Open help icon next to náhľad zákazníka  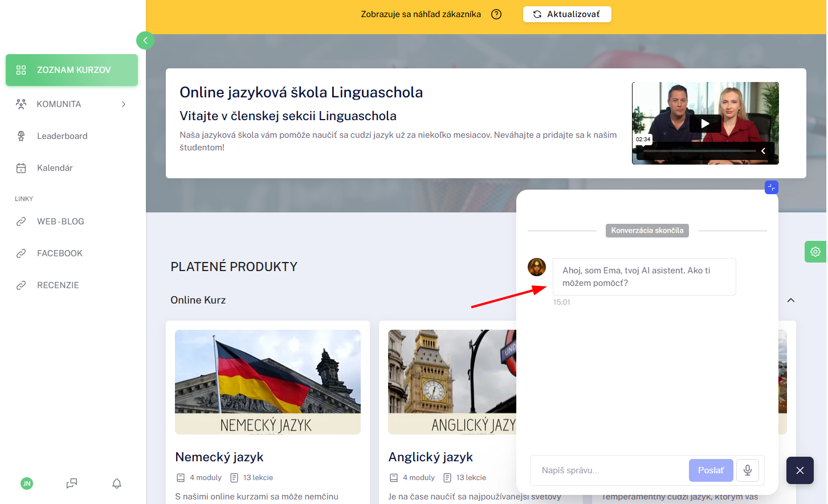tap(496, 14)
